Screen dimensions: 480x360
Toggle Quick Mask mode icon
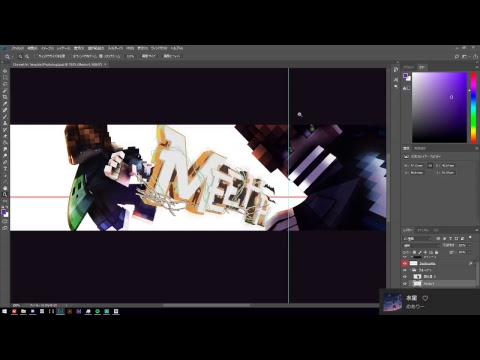tap(5, 221)
